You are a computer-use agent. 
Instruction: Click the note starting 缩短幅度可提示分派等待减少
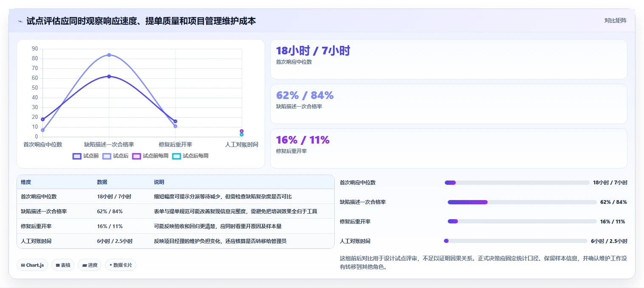click(223, 197)
